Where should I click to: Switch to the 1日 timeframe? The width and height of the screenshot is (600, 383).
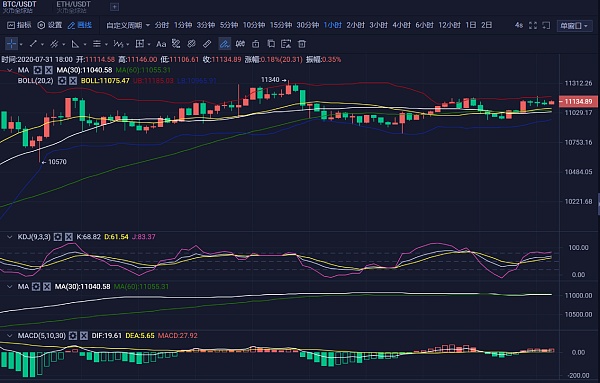(x=471, y=25)
